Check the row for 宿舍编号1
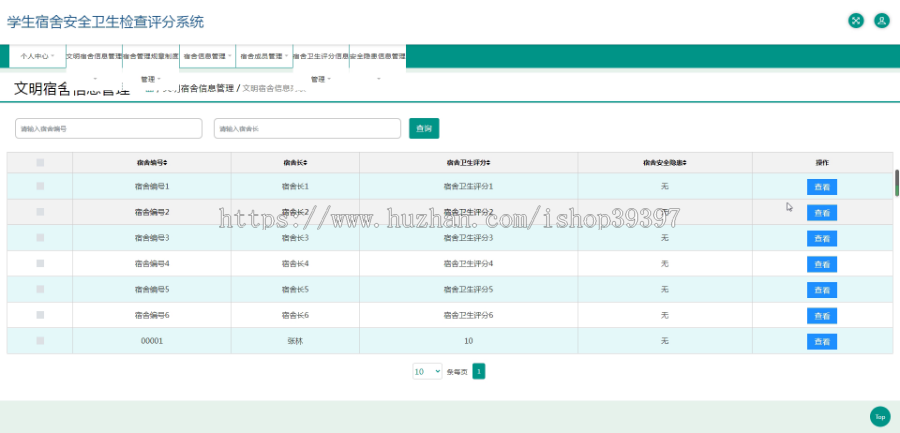This screenshot has width=900, height=433. click(x=40, y=186)
